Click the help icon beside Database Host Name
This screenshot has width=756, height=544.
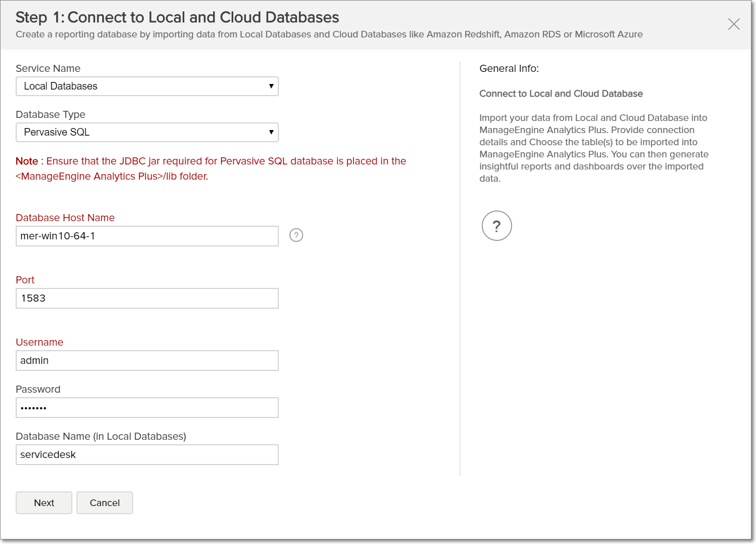click(x=296, y=235)
